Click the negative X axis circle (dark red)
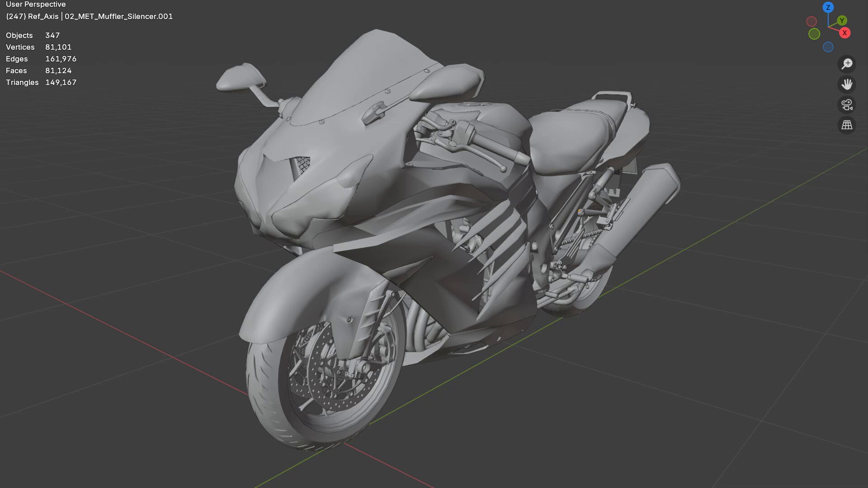Image resolution: width=868 pixels, height=488 pixels. point(811,21)
